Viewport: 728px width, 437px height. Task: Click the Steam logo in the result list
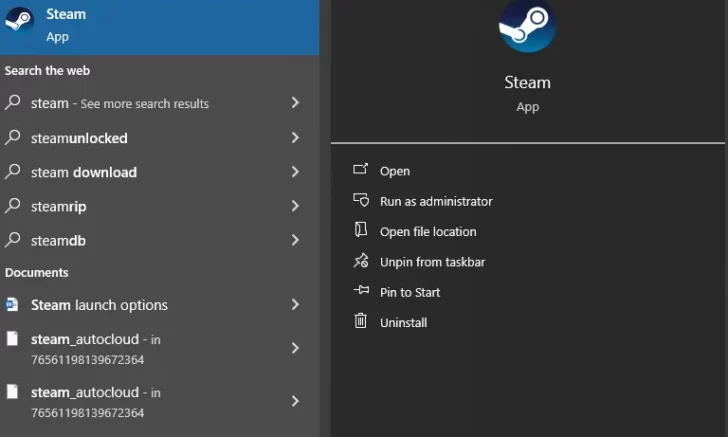pyautogui.click(x=19, y=20)
